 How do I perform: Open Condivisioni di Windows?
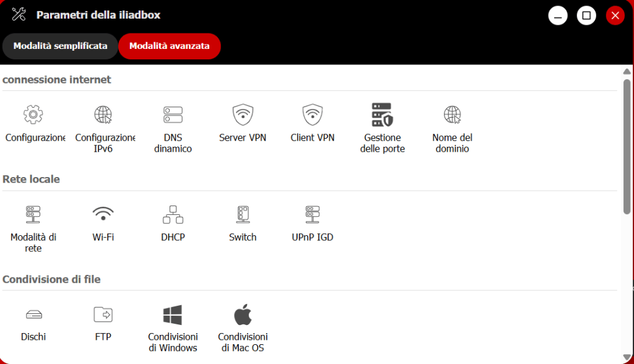(x=173, y=315)
